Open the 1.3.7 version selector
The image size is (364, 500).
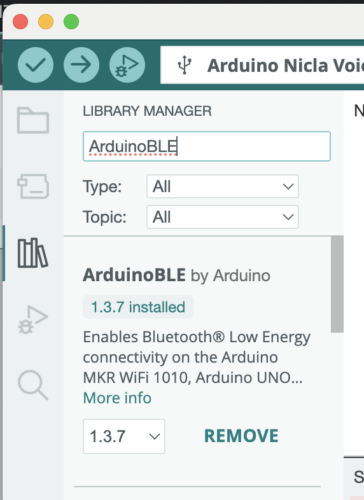click(124, 436)
